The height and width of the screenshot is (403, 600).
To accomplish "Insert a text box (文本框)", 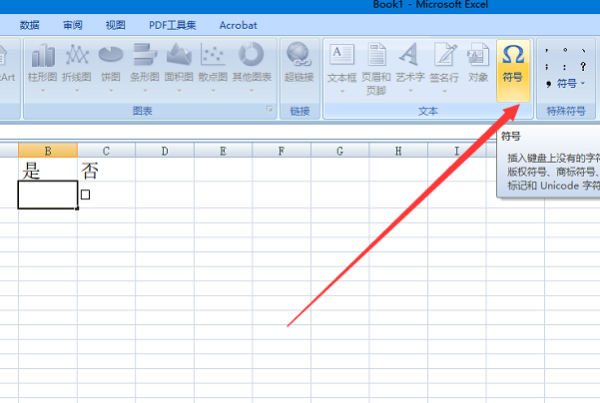I will 342,68.
